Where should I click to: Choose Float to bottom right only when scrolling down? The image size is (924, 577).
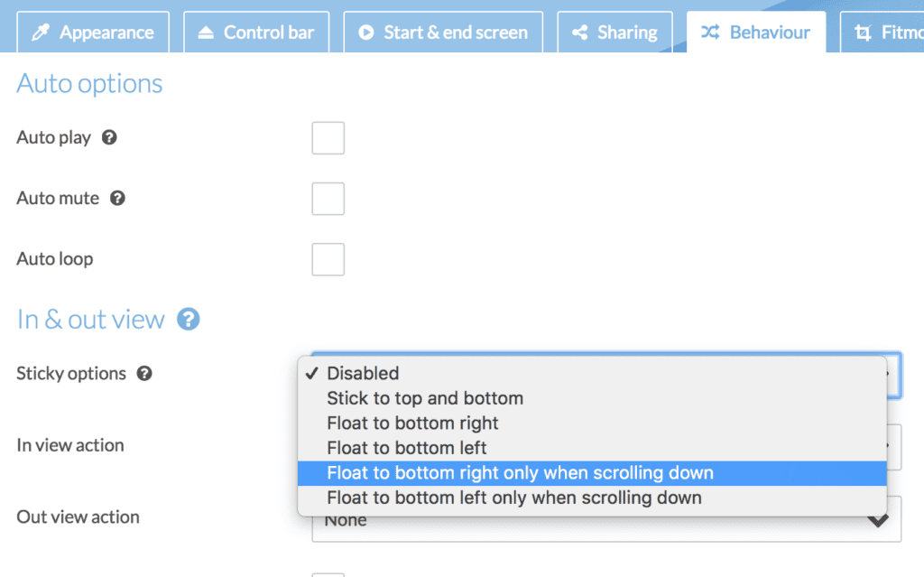[x=520, y=473]
